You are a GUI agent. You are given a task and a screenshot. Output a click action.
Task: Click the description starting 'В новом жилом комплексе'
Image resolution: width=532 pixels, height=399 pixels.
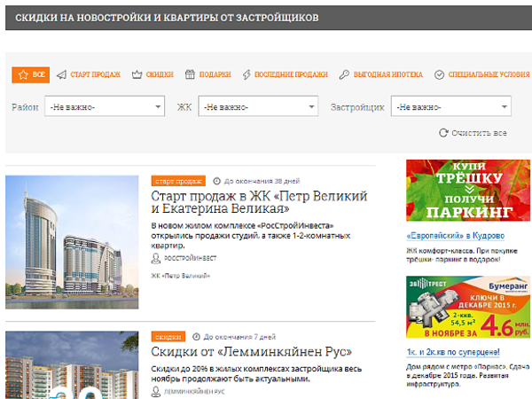tap(250, 236)
